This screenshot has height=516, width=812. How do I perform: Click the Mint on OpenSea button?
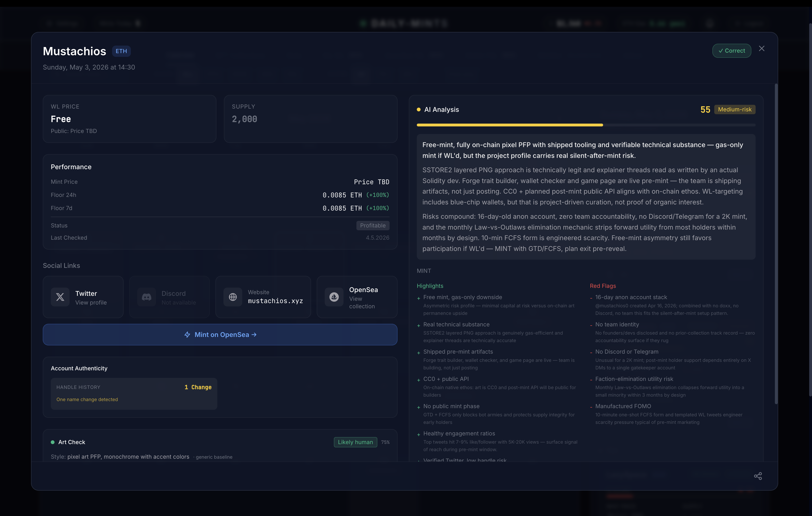click(x=220, y=335)
